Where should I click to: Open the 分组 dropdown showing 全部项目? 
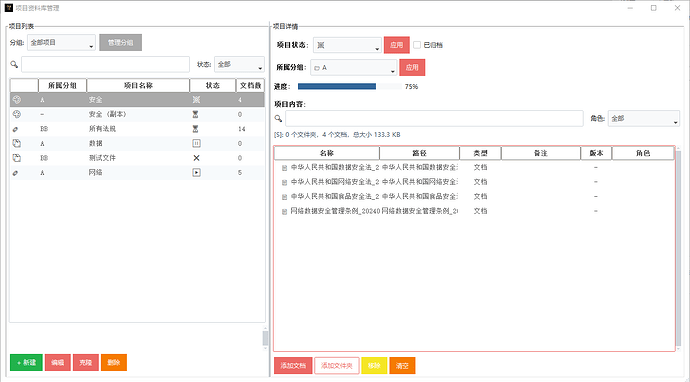[x=61, y=42]
